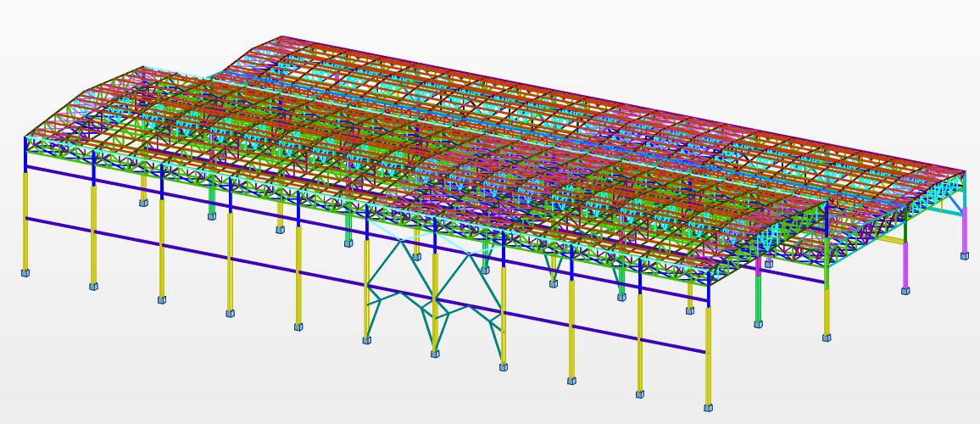Select the front-right corner column base support

click(x=708, y=408)
